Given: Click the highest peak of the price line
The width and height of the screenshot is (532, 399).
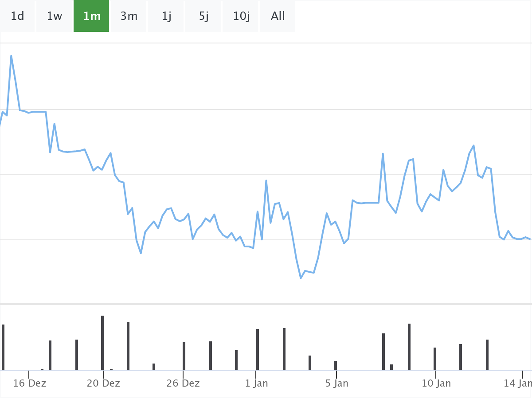Looking at the screenshot, I should click(11, 56).
